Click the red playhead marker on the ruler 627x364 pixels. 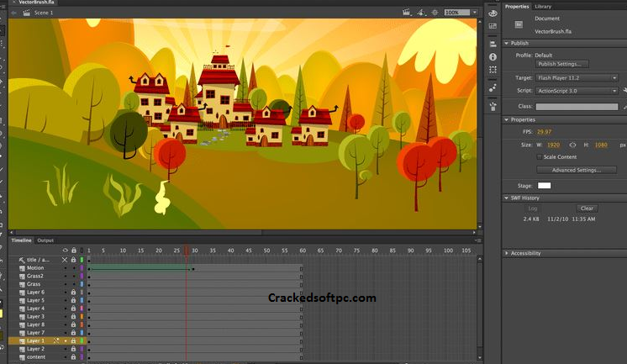pyautogui.click(x=187, y=251)
